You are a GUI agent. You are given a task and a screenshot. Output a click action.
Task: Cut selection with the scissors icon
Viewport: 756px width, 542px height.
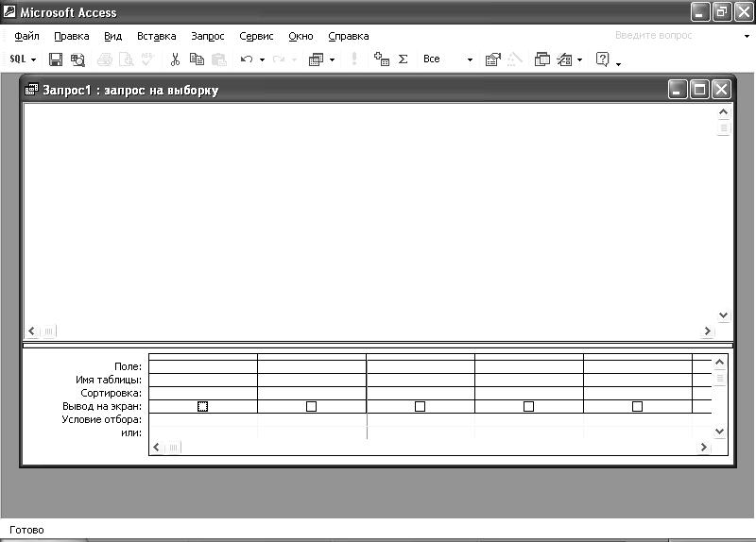pyautogui.click(x=175, y=59)
